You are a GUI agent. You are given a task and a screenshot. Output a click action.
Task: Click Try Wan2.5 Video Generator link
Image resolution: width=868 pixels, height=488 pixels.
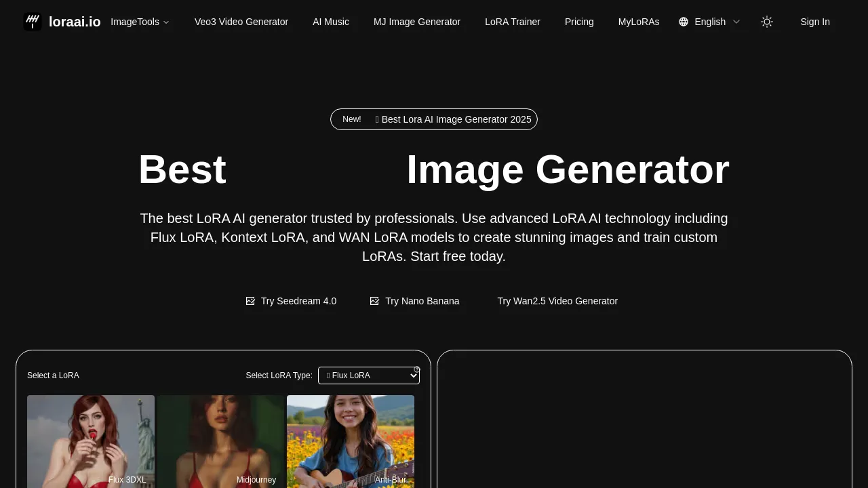[557, 301]
